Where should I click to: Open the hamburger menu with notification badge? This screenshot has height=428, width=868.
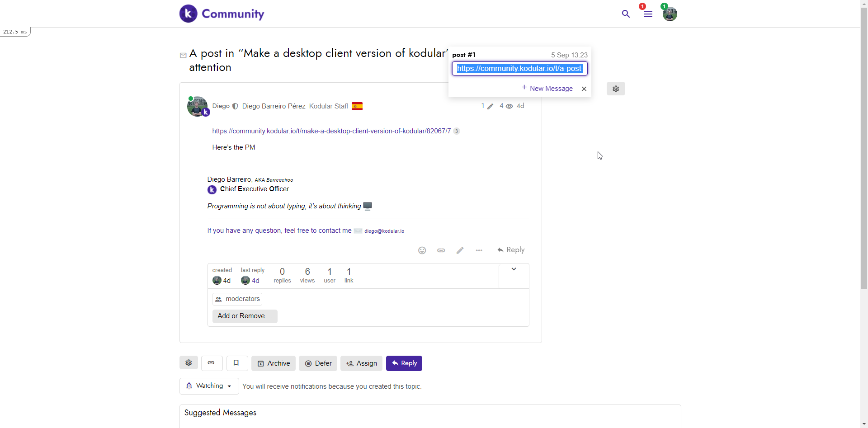point(648,14)
